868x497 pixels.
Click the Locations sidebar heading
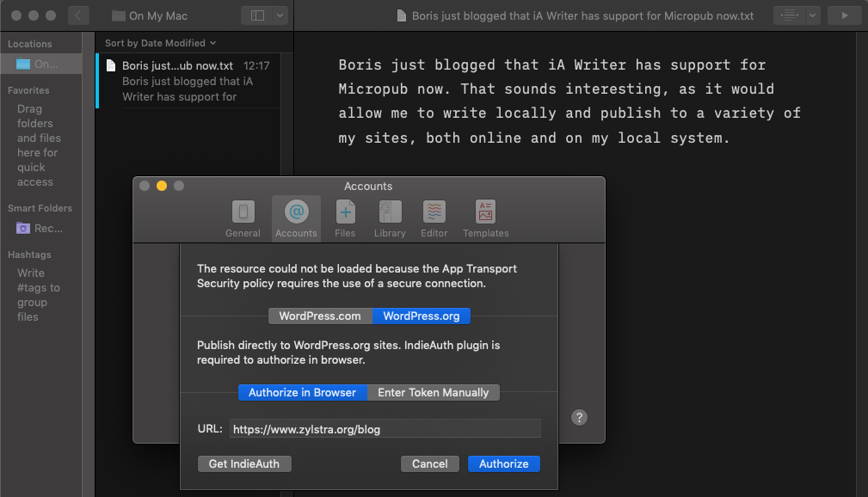click(30, 44)
